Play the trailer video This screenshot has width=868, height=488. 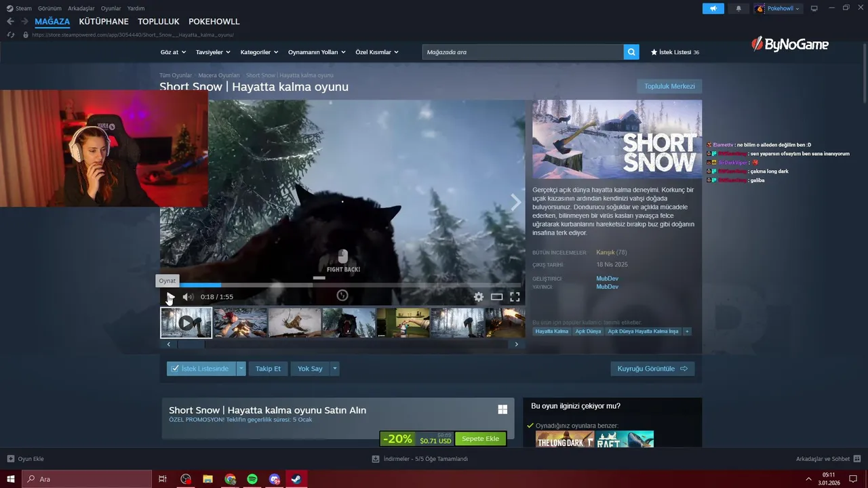(x=170, y=297)
